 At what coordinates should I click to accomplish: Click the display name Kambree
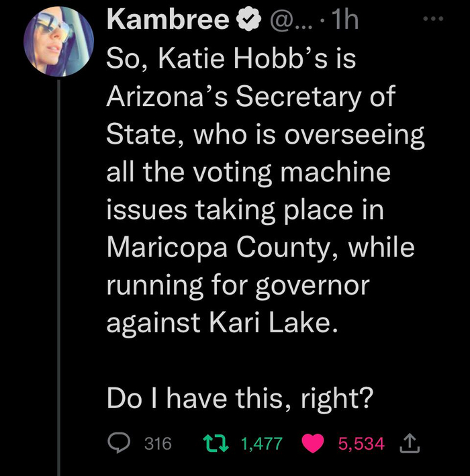(x=167, y=21)
